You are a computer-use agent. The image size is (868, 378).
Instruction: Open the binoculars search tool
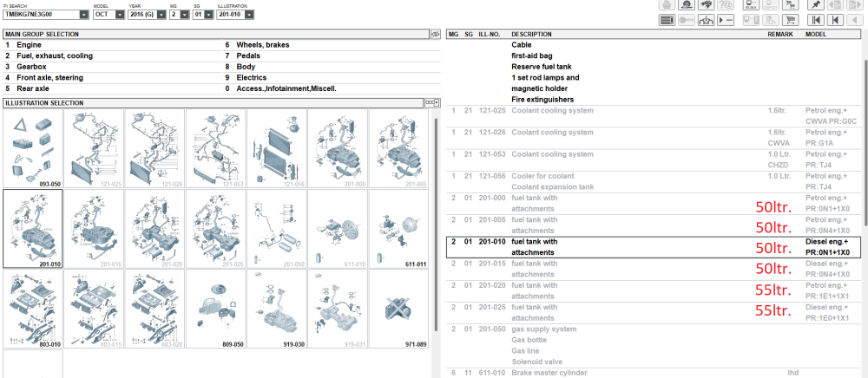click(x=707, y=4)
